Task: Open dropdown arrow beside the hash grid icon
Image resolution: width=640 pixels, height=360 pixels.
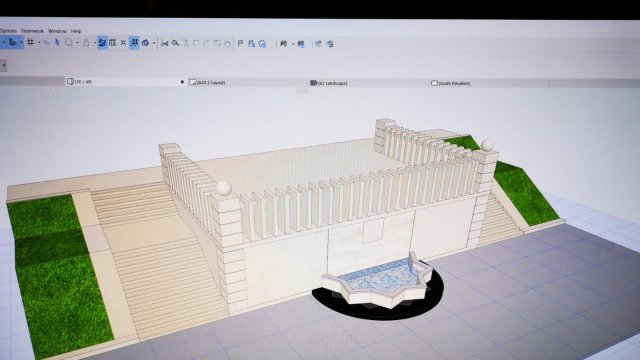Action: pyautogui.click(x=38, y=42)
